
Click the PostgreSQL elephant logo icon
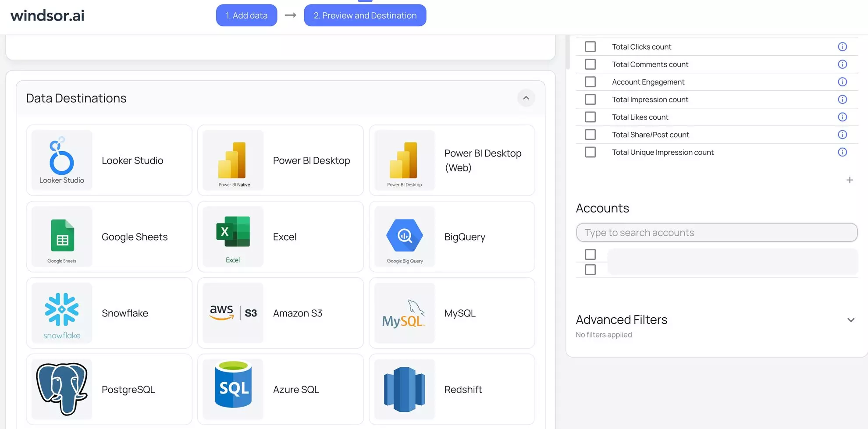tap(62, 389)
